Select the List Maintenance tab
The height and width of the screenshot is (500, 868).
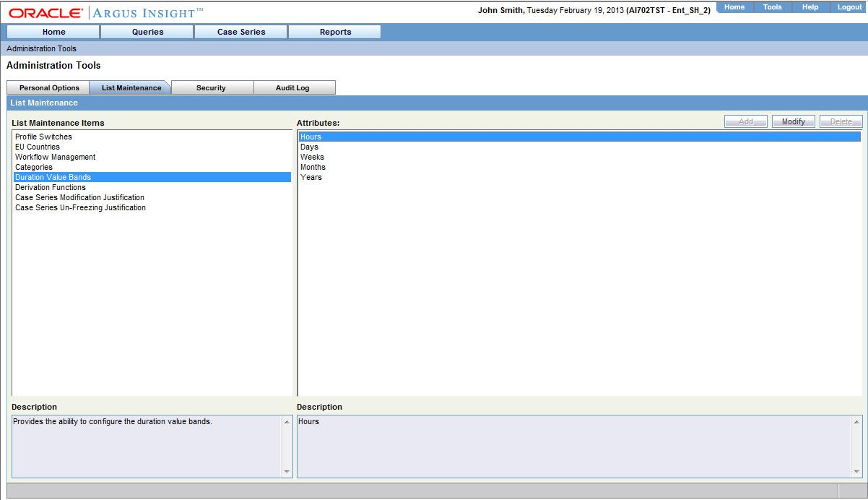point(131,87)
